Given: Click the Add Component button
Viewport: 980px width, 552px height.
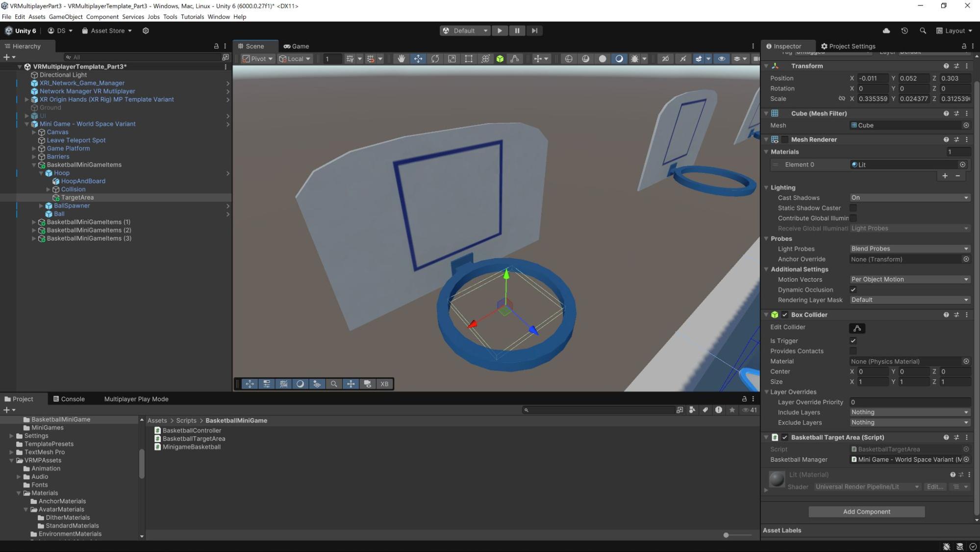Looking at the screenshot, I should [x=866, y=511].
